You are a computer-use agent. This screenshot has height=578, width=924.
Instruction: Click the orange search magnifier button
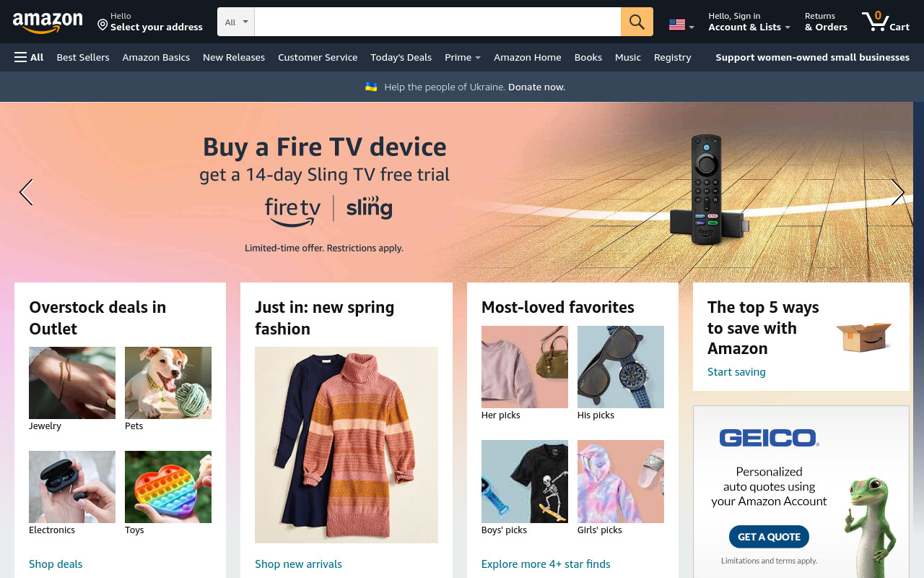(637, 22)
